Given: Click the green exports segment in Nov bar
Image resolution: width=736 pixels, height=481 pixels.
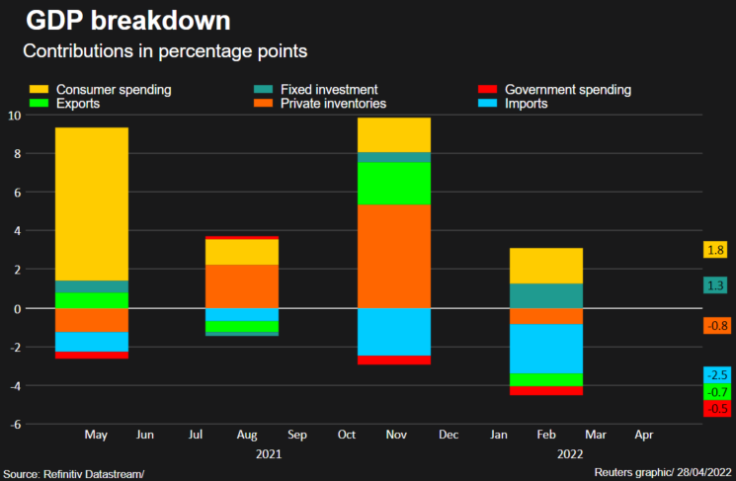Looking at the screenshot, I should coord(394,184).
